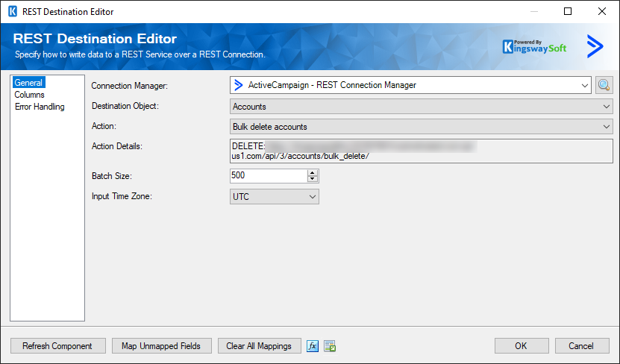Screen dimensions: 620x364
Task: Open the Connection Manager dropdown
Action: coord(410,85)
